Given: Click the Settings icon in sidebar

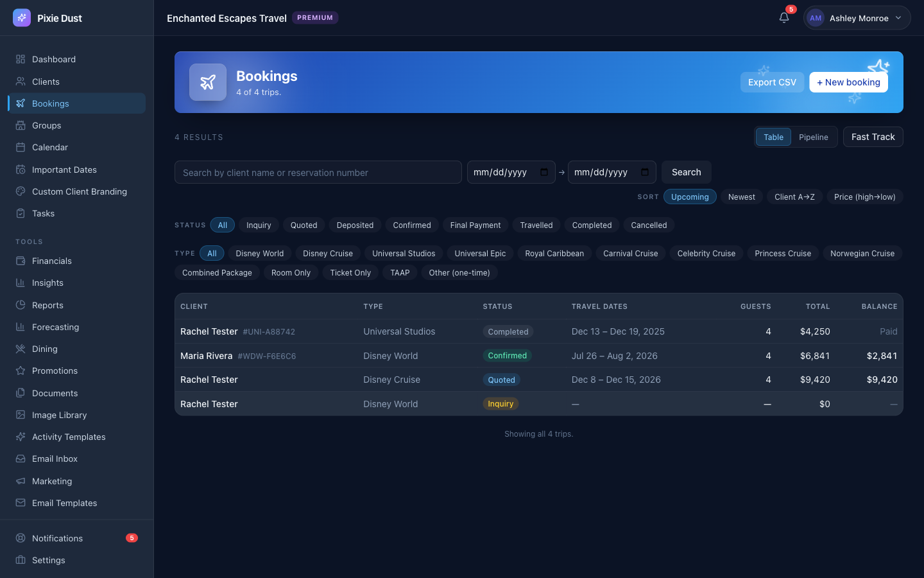Looking at the screenshot, I should coord(21,560).
